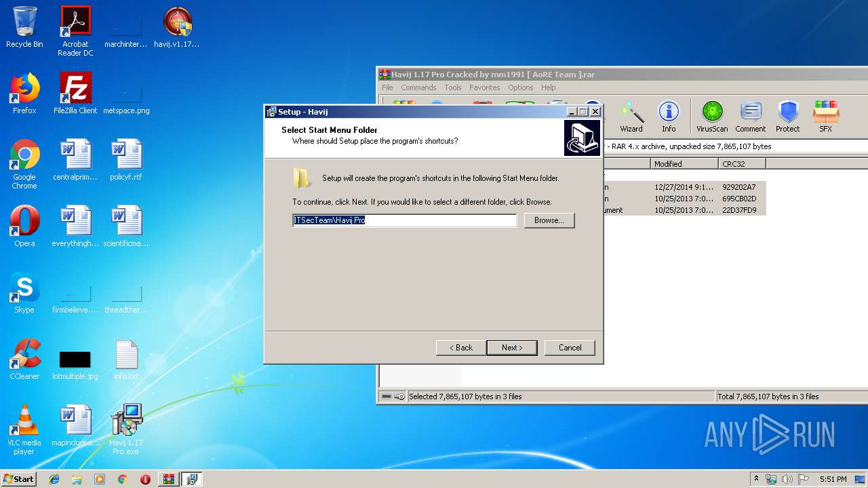Cancel the Havij setup
Viewport: 868px width, 488px height.
(x=570, y=348)
